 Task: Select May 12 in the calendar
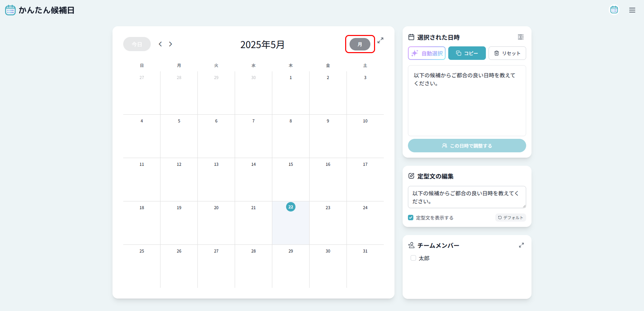179,179
